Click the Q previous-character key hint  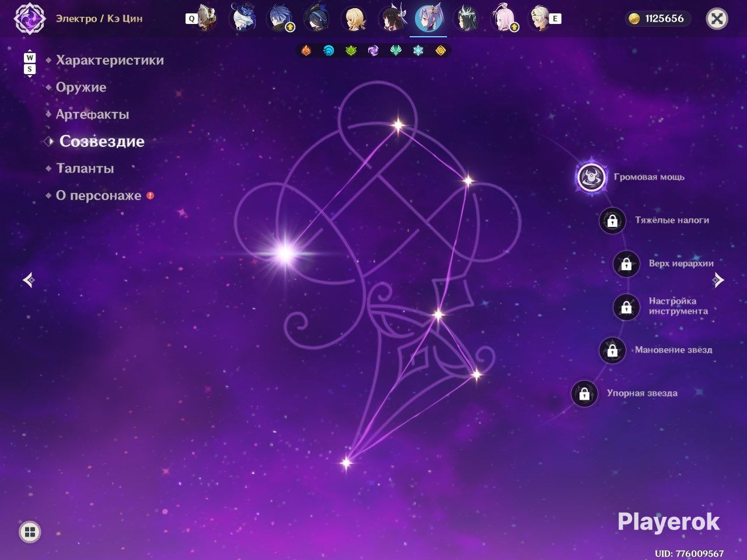191,19
